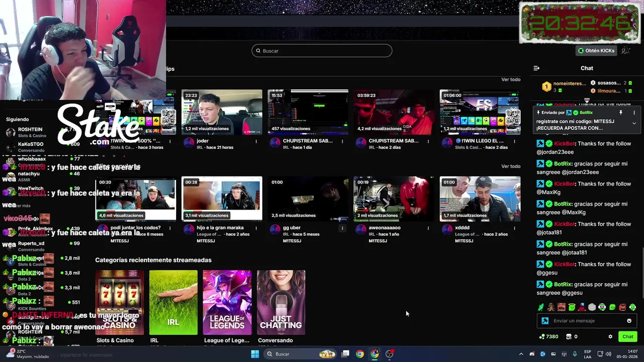The height and width of the screenshot is (362, 644).
Task: Collapse the gift leaderboard handle
Action: [x=587, y=100]
